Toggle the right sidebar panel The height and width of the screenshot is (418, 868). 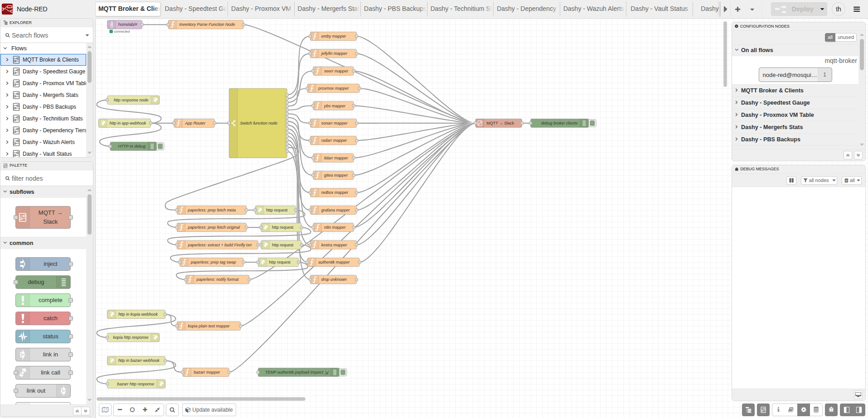pyautogui.click(x=858, y=410)
